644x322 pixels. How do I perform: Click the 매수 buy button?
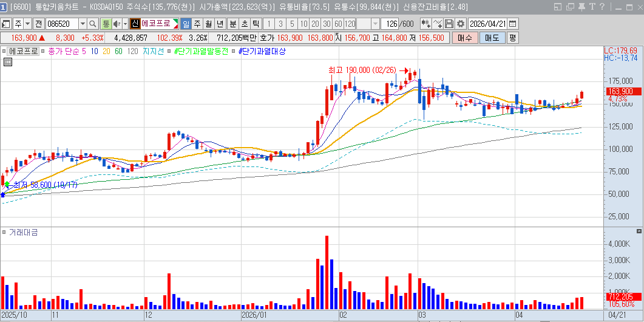465,38
